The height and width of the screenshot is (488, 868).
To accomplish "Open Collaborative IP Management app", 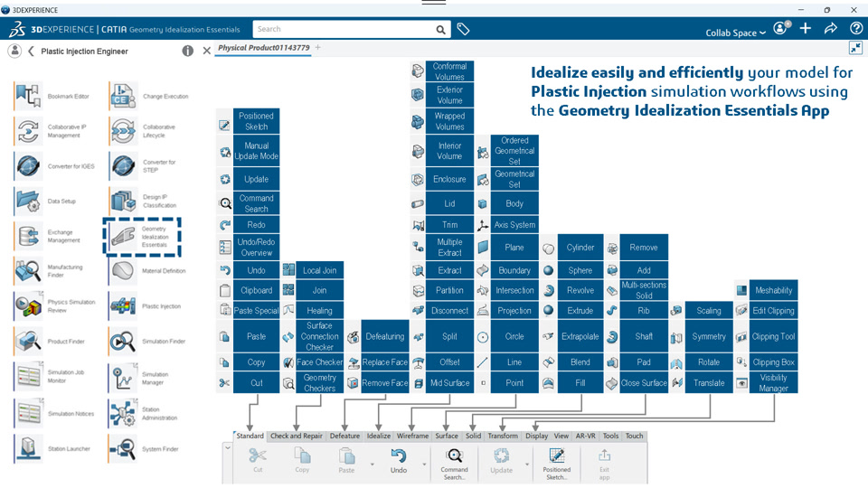I will pos(28,131).
